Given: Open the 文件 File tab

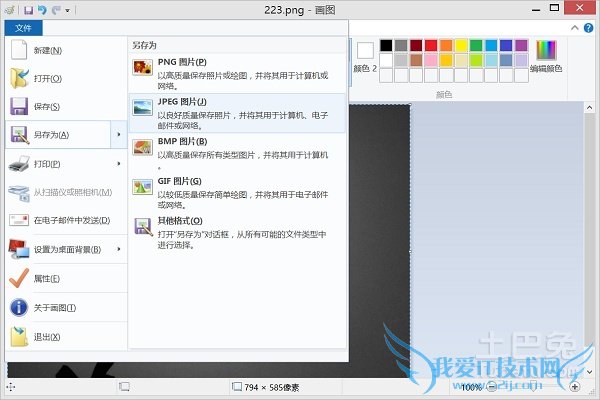Looking at the screenshot, I should coord(23,28).
